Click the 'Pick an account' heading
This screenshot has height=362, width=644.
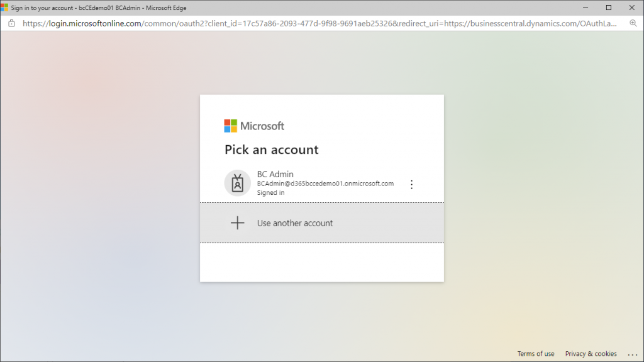272,150
